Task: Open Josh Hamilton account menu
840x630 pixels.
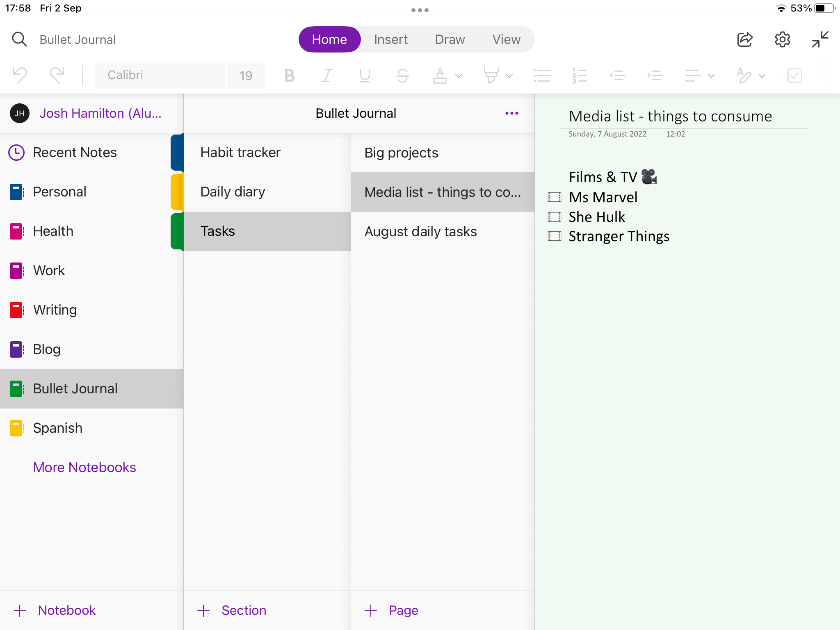Action: 100,113
